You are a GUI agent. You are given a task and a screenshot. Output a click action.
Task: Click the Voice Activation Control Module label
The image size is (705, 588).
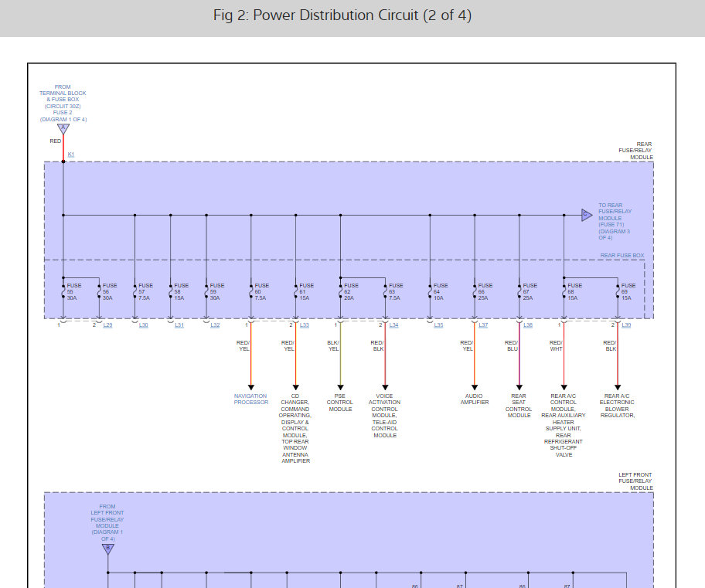click(384, 416)
